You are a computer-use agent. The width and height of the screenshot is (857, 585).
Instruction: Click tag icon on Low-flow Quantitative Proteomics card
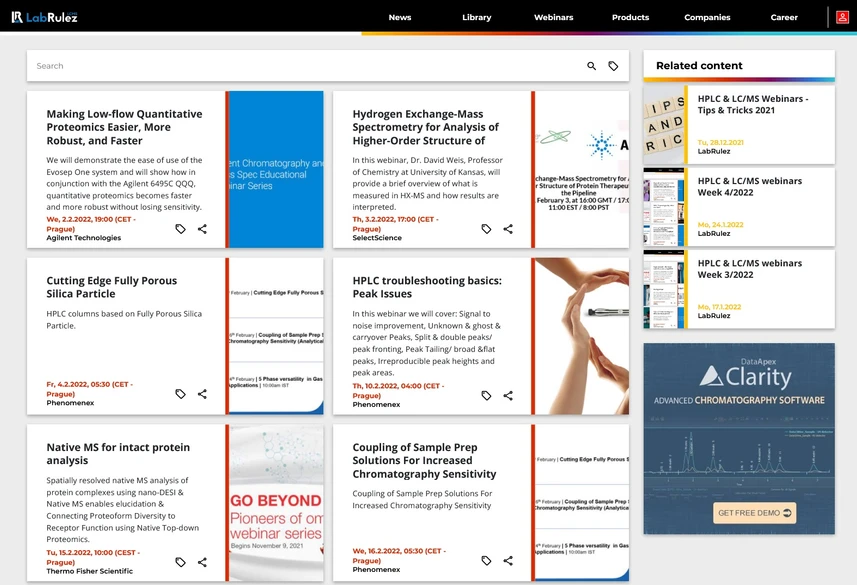[180, 229]
